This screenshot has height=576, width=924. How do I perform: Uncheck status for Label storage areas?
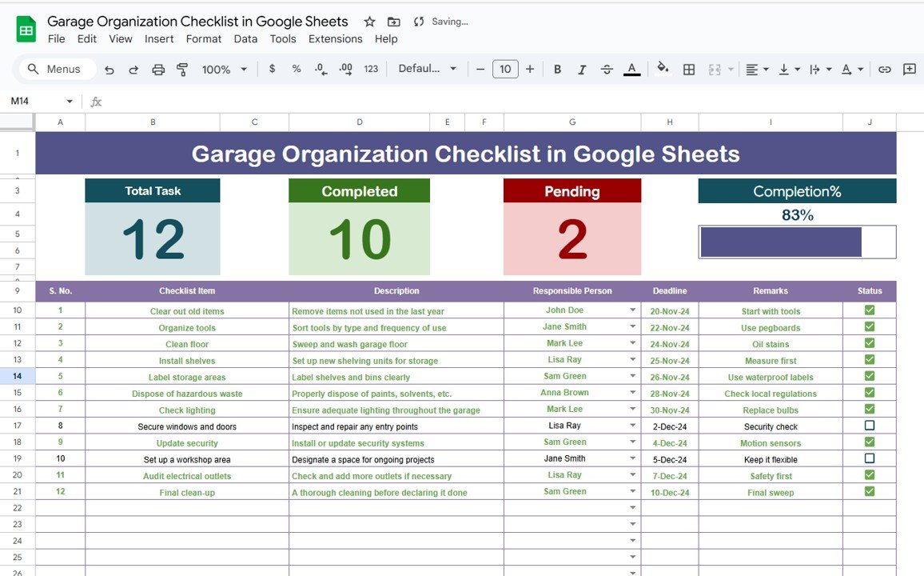click(869, 376)
